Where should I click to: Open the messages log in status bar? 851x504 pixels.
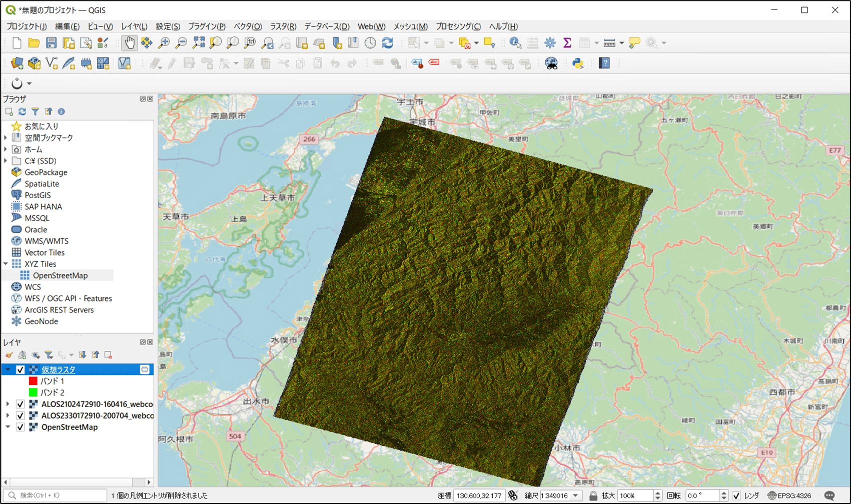coord(829,495)
